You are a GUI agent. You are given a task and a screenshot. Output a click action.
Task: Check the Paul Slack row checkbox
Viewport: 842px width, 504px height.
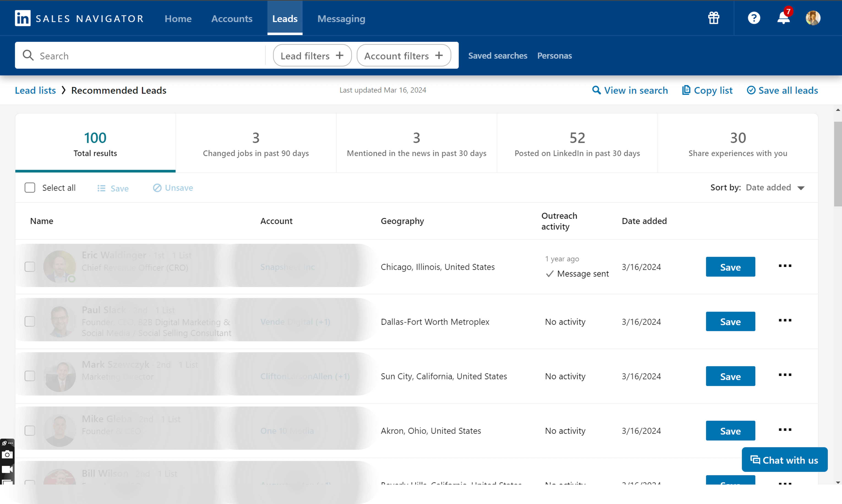pos(30,321)
